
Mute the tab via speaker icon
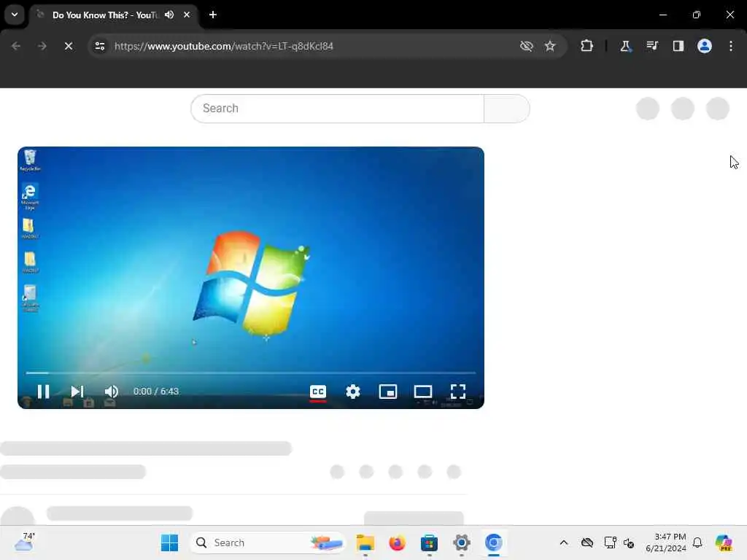tap(169, 15)
